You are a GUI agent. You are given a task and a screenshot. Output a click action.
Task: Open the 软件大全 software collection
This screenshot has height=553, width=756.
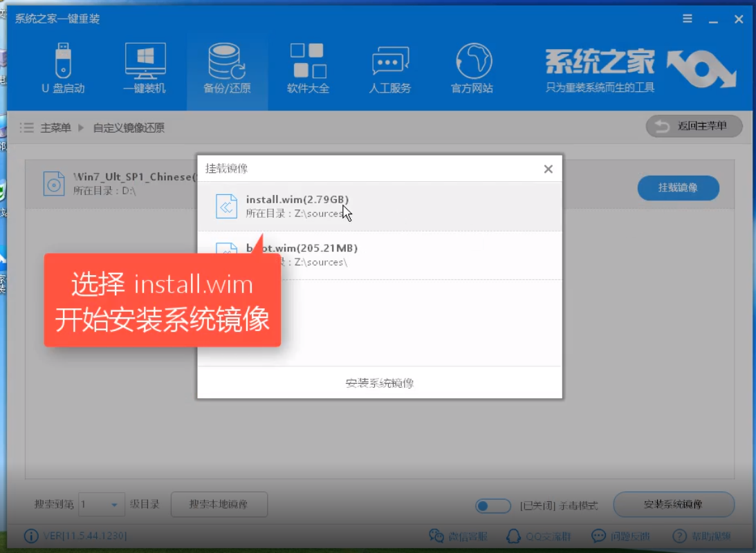(x=308, y=68)
